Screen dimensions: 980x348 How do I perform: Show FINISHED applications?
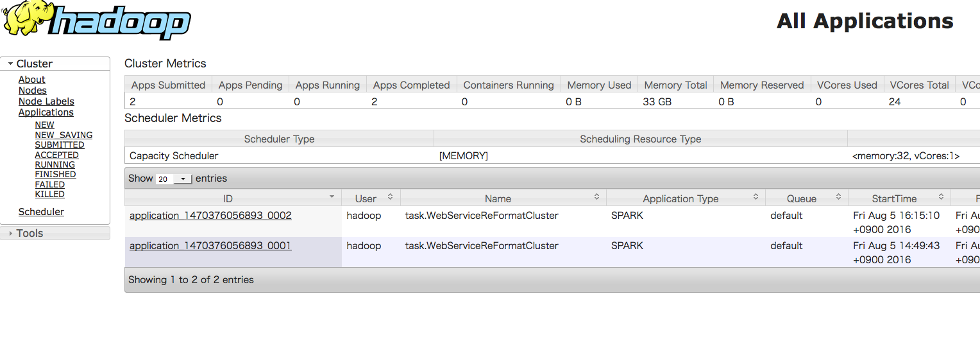click(55, 174)
